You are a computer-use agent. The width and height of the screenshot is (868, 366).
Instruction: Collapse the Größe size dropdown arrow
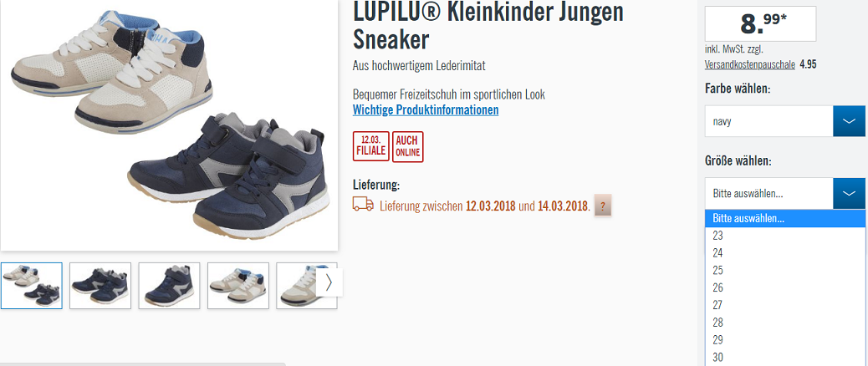(849, 193)
